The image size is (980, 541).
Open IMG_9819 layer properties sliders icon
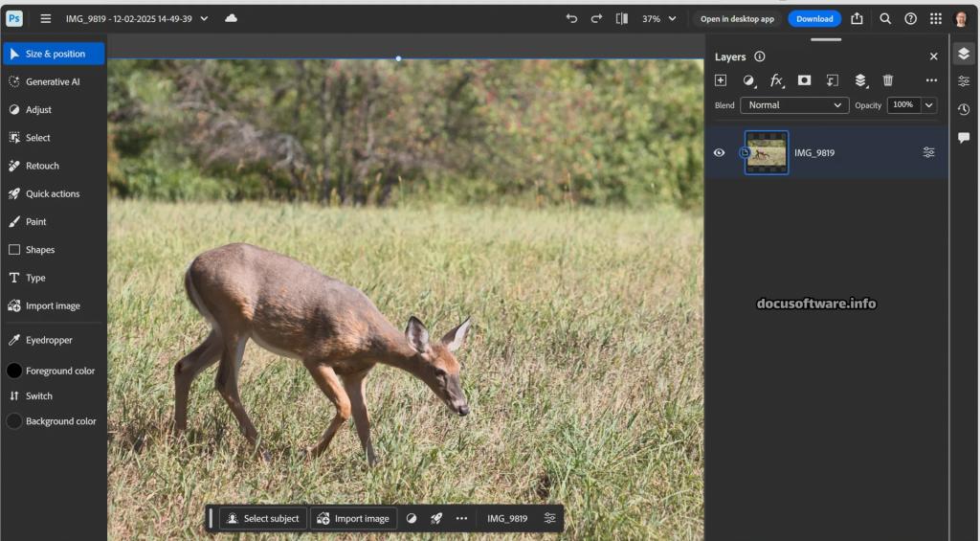(928, 152)
